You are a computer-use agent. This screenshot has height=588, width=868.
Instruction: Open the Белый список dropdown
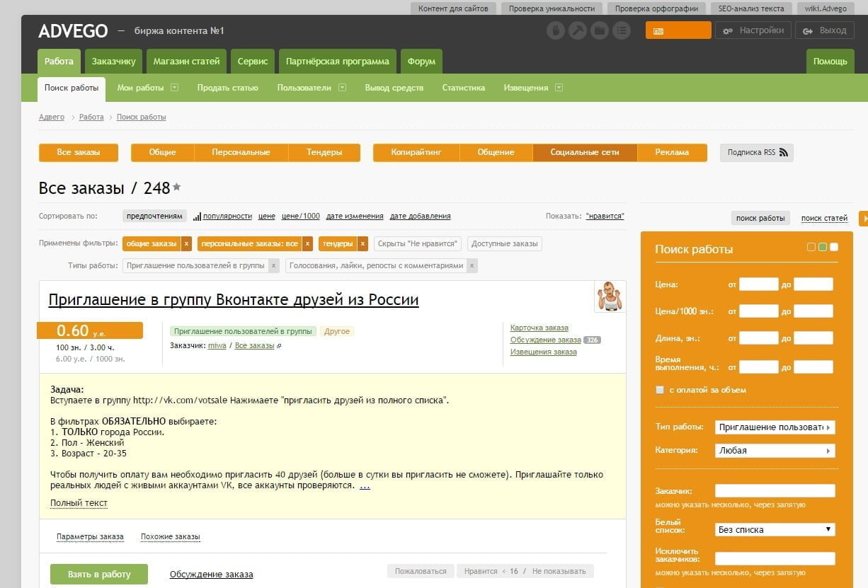point(775,529)
